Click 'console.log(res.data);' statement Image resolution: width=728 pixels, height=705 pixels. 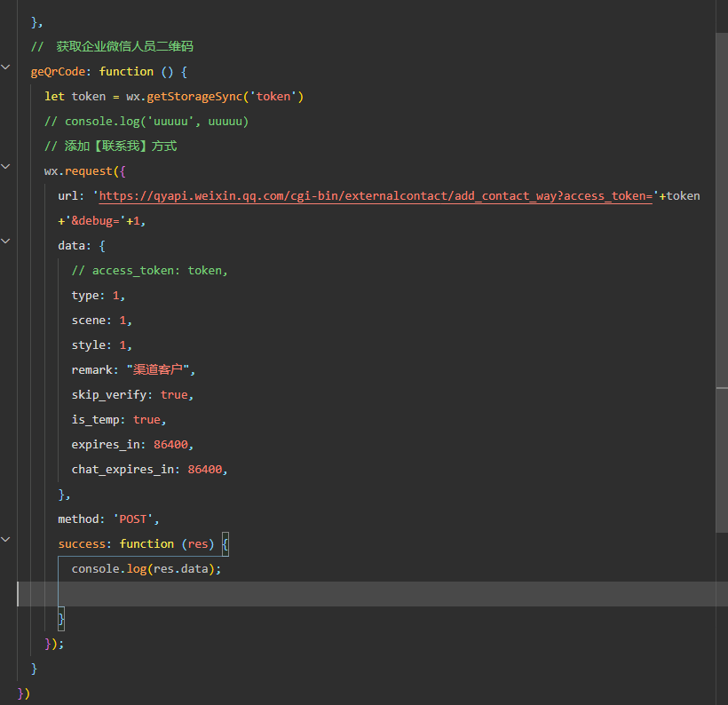[x=146, y=569]
